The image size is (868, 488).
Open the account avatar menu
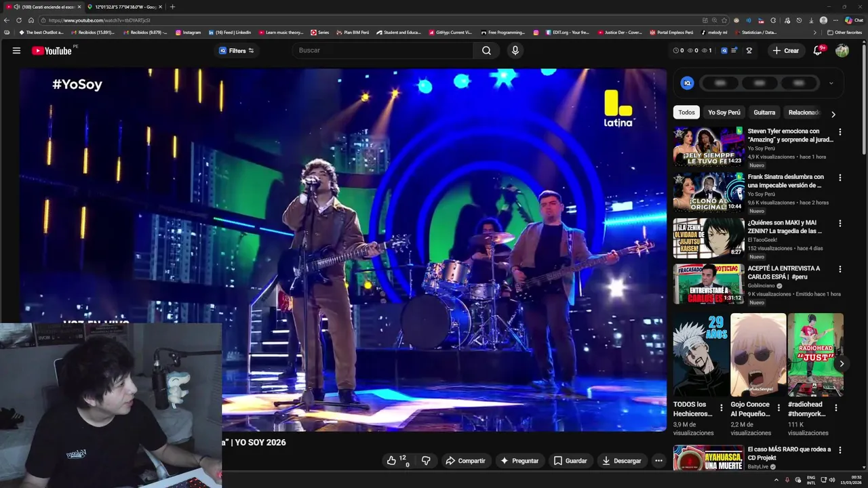pos(842,50)
